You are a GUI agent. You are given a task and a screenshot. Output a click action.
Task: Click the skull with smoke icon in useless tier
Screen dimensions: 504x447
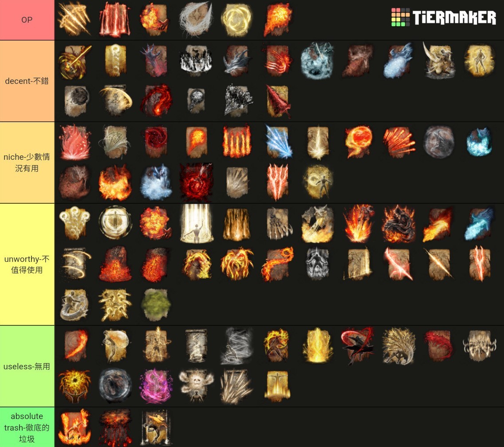point(197,385)
